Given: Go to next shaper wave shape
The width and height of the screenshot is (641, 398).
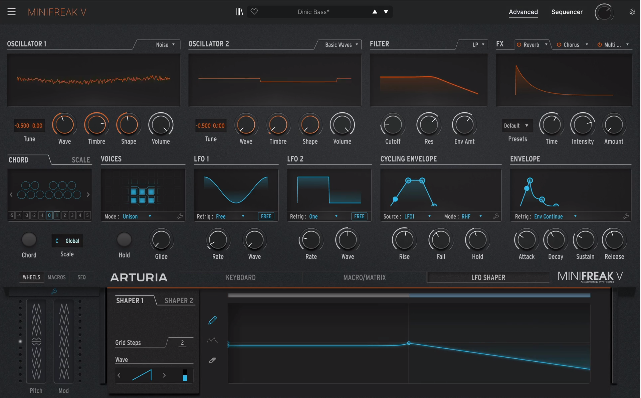Looking at the screenshot, I should (164, 375).
